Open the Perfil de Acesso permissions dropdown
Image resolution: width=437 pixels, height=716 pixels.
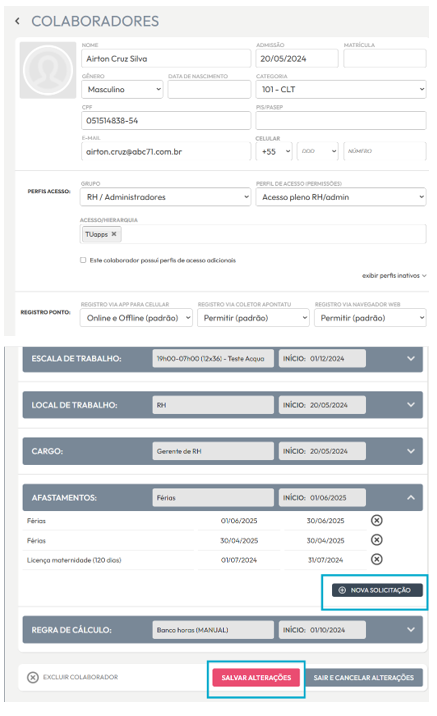[x=341, y=197]
